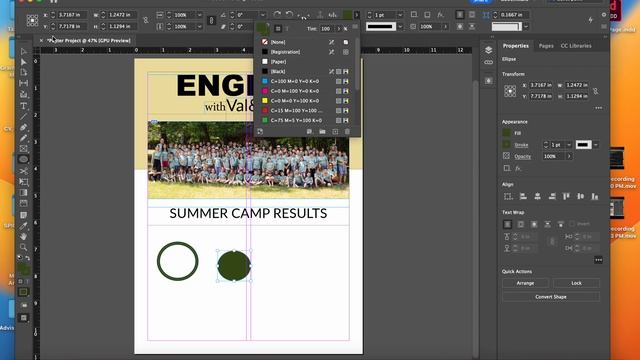Click the new color group folder icon
640x360 pixels.
pos(322,132)
